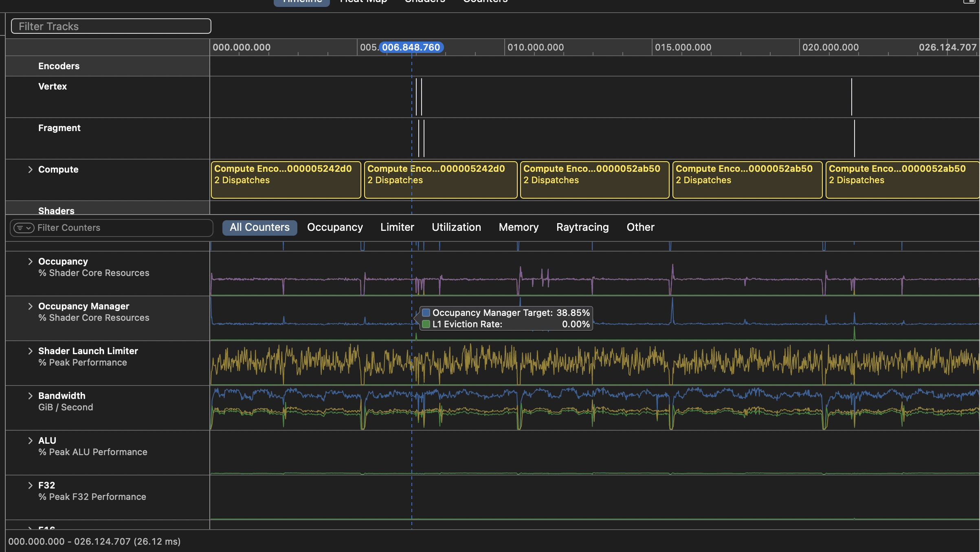Click the time range status text (26.12 ms)
Image resolution: width=980 pixels, height=552 pixels.
[94, 541]
